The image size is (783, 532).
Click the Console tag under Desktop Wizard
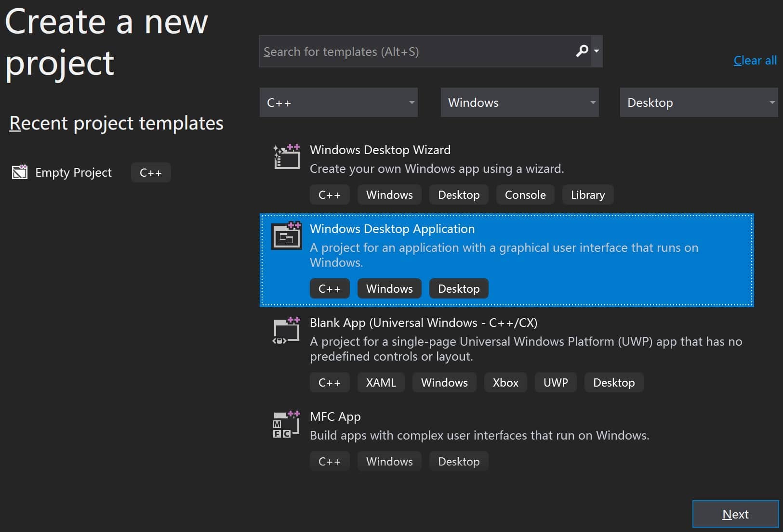tap(525, 195)
